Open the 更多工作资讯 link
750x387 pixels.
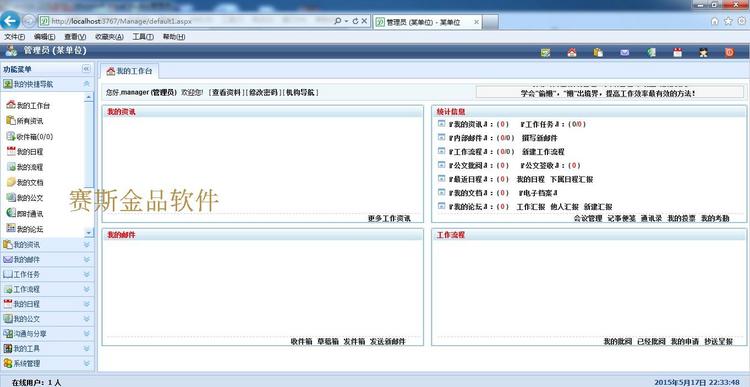tap(389, 219)
